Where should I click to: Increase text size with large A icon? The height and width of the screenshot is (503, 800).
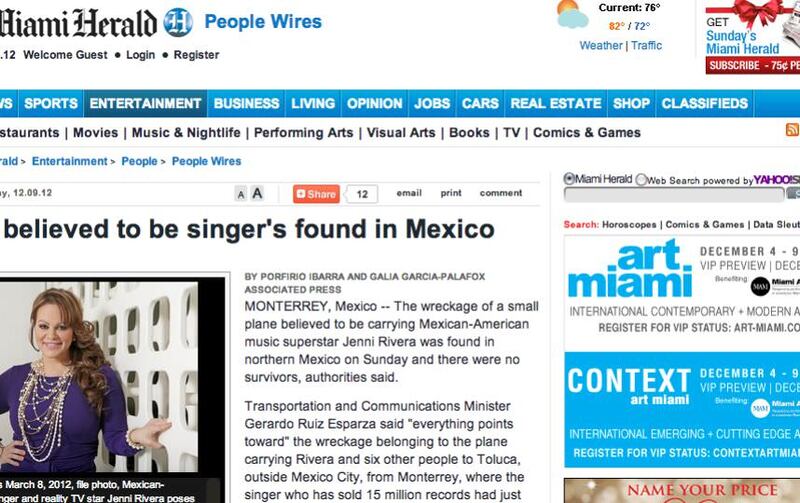pyautogui.click(x=257, y=193)
